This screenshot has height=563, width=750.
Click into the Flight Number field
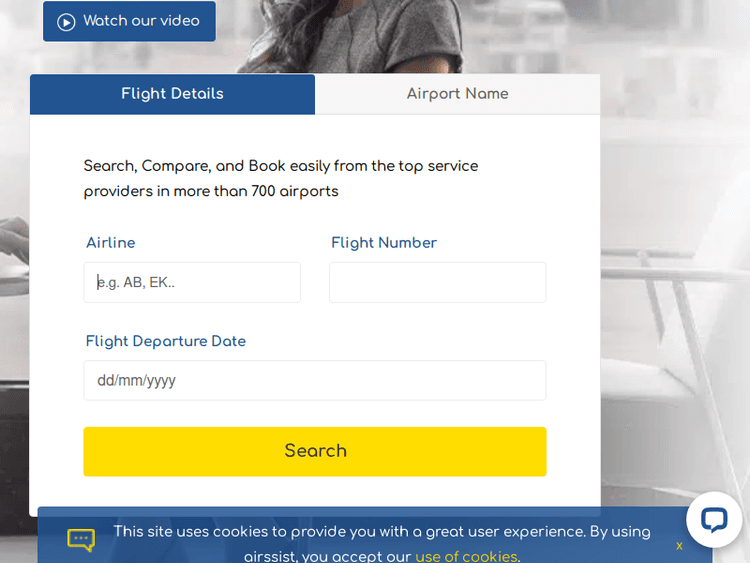point(437,282)
